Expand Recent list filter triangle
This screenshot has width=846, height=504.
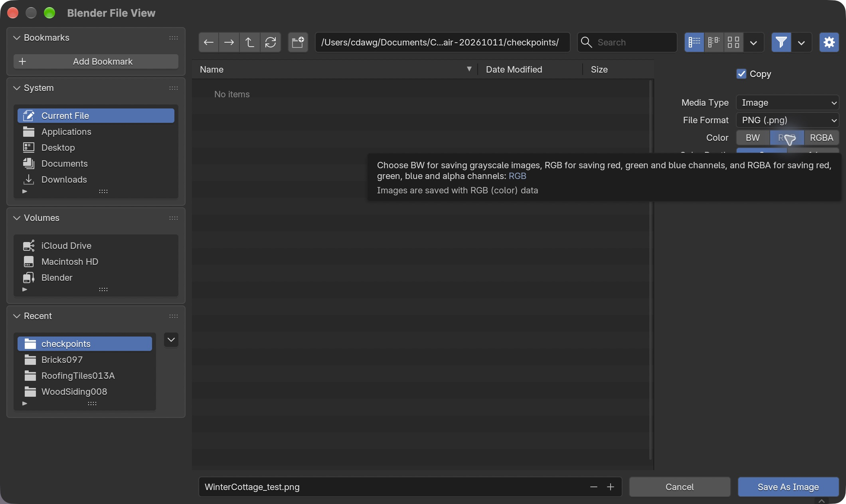[x=25, y=404]
